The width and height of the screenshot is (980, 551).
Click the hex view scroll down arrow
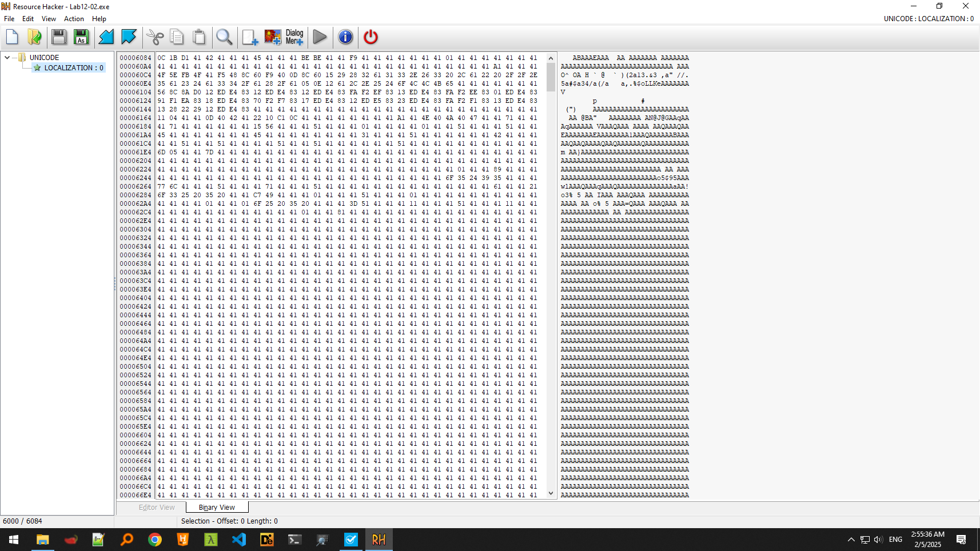[x=551, y=493]
